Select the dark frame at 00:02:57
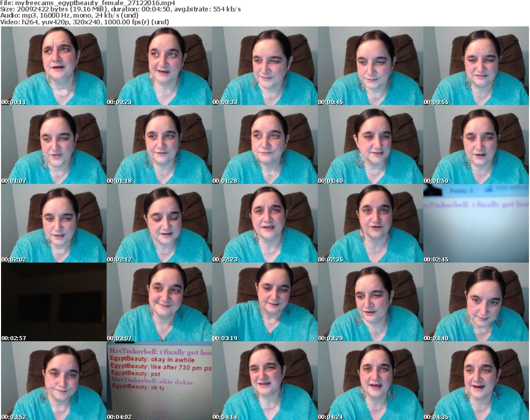The height and width of the screenshot is (420, 530). [x=53, y=302]
